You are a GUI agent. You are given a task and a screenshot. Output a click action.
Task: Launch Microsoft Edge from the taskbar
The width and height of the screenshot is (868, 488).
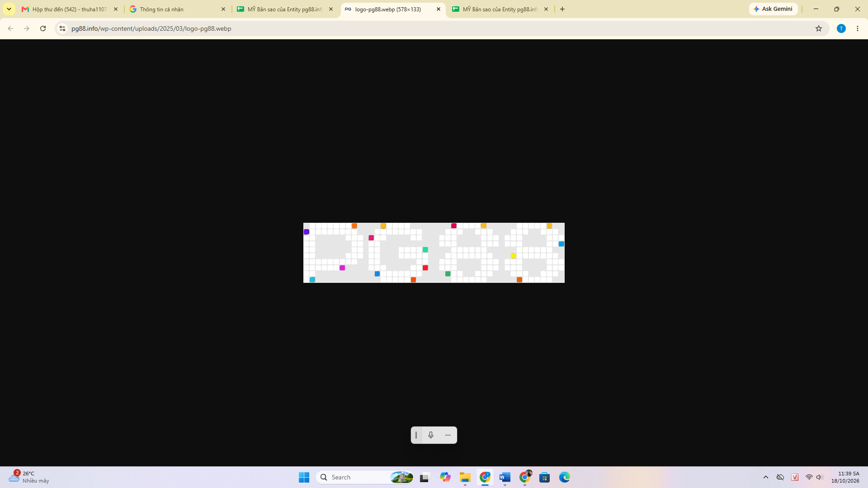point(564,477)
